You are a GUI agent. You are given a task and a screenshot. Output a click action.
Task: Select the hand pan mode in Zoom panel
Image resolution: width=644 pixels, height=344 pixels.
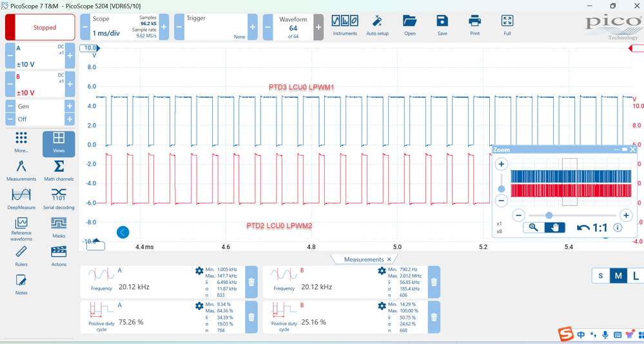click(555, 227)
